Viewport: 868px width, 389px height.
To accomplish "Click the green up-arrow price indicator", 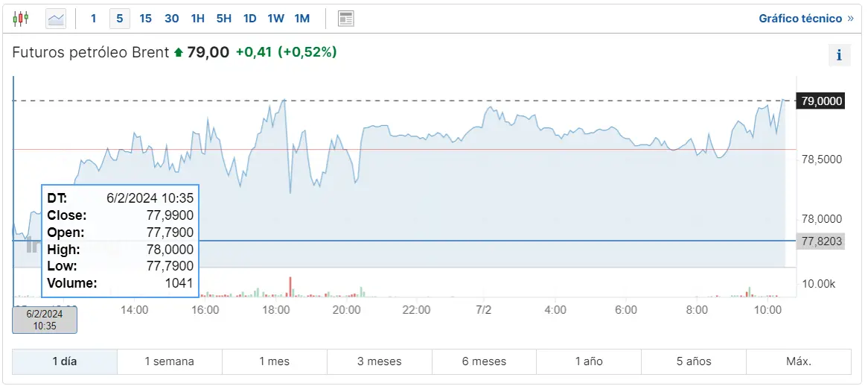I will coord(178,52).
